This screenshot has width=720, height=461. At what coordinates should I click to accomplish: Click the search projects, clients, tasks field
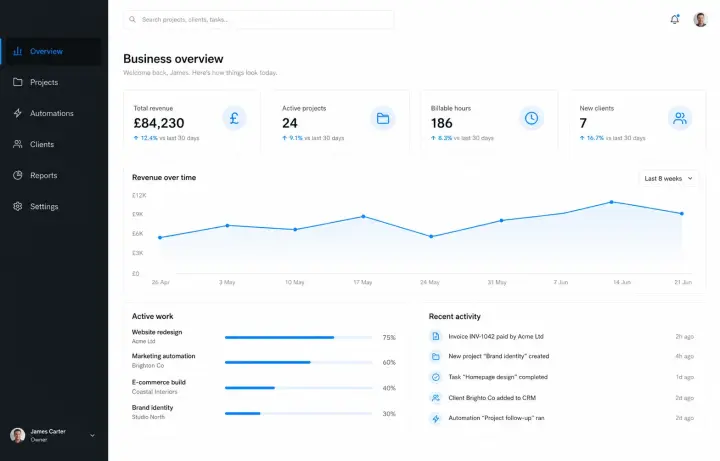[259, 19]
